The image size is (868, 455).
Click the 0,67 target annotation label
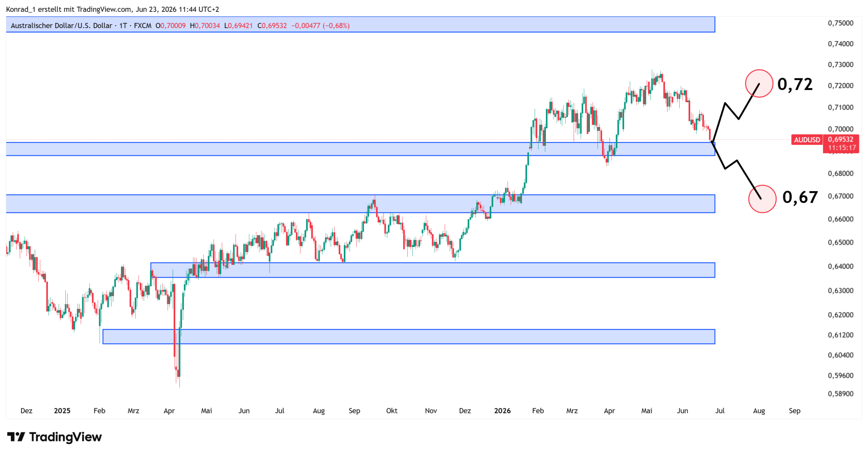800,198
